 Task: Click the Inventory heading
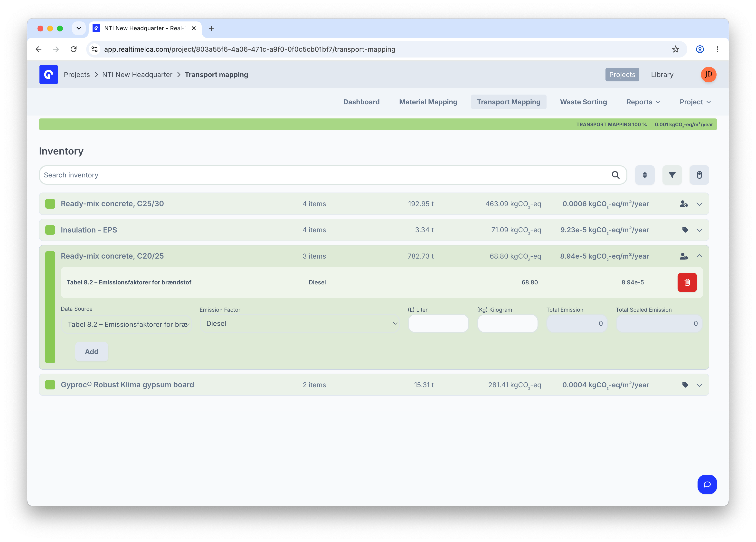coord(61,151)
